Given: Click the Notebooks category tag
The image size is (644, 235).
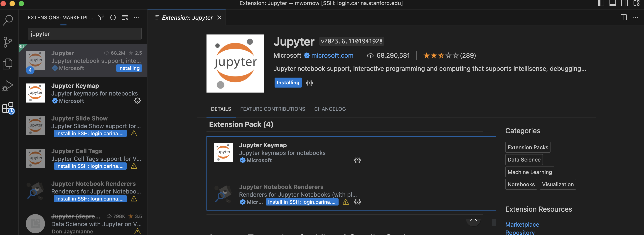Looking at the screenshot, I should [x=521, y=184].
